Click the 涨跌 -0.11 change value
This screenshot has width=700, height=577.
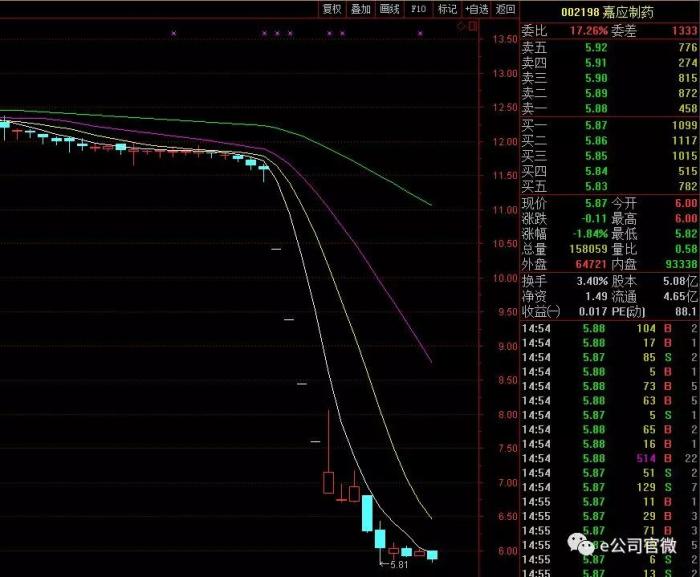594,218
